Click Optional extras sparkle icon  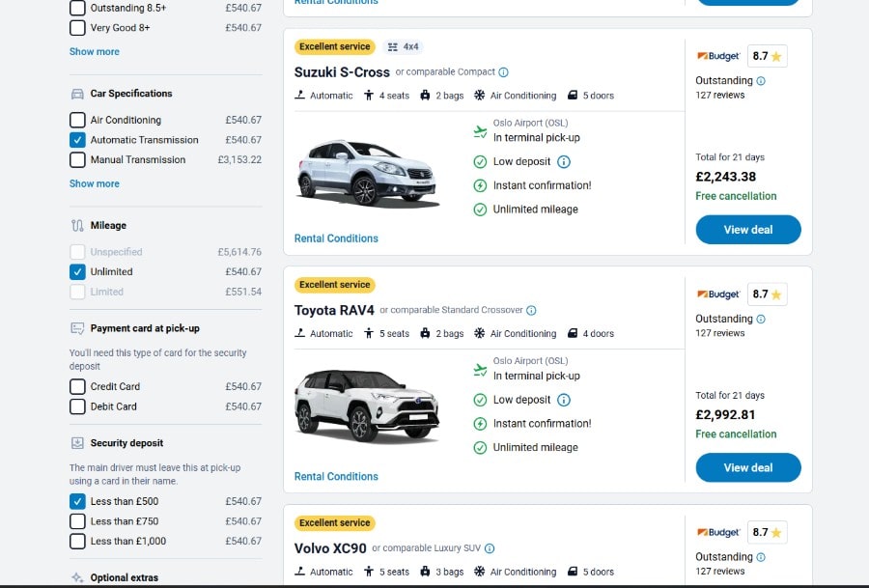(x=77, y=577)
